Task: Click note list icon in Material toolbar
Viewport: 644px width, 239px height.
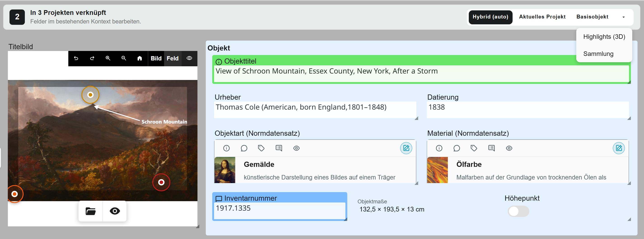Action: [491, 148]
